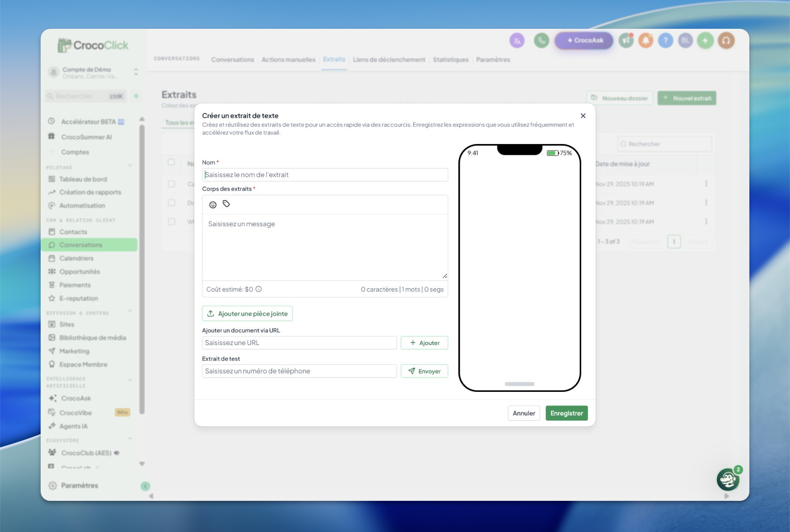Image resolution: width=790 pixels, height=532 pixels.
Task: Click the sidebar vertical scrollbar
Action: click(142, 269)
